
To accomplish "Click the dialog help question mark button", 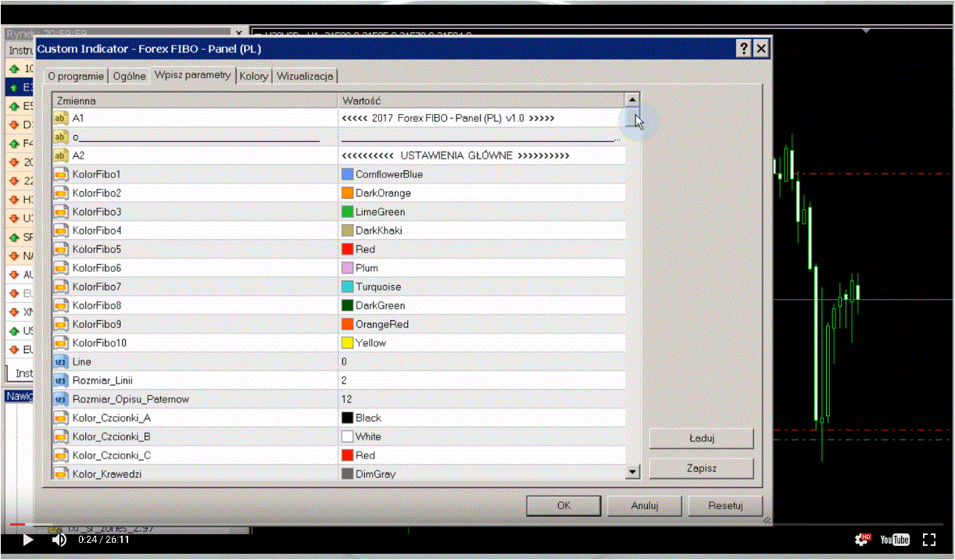I will (744, 48).
